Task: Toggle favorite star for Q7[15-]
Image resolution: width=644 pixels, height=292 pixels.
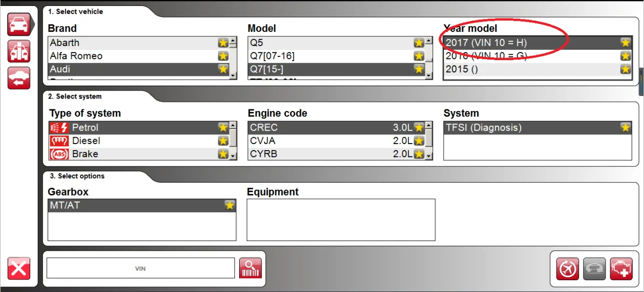Action: point(418,69)
